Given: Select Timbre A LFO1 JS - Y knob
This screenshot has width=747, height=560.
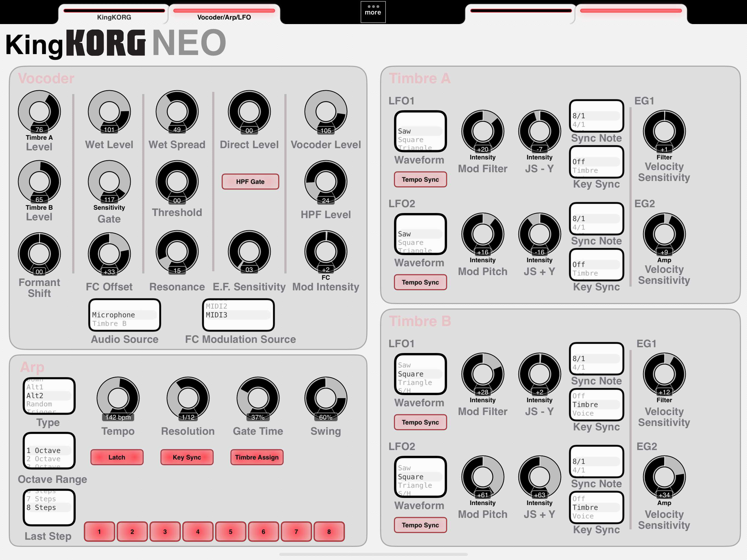Looking at the screenshot, I should click(539, 132).
